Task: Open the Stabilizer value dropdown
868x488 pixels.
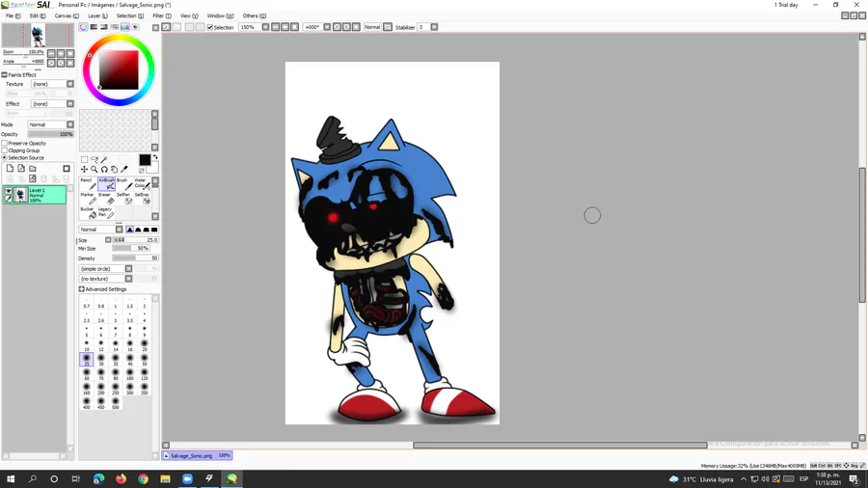Action: tap(435, 27)
